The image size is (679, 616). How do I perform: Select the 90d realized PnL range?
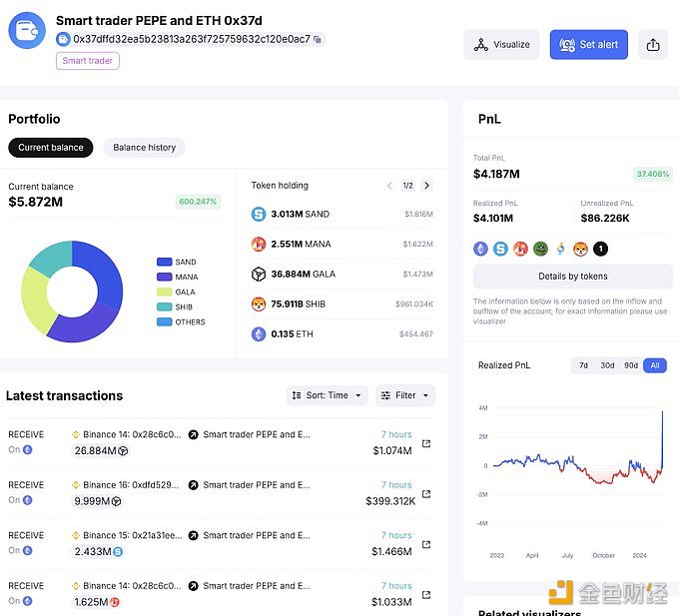(631, 365)
